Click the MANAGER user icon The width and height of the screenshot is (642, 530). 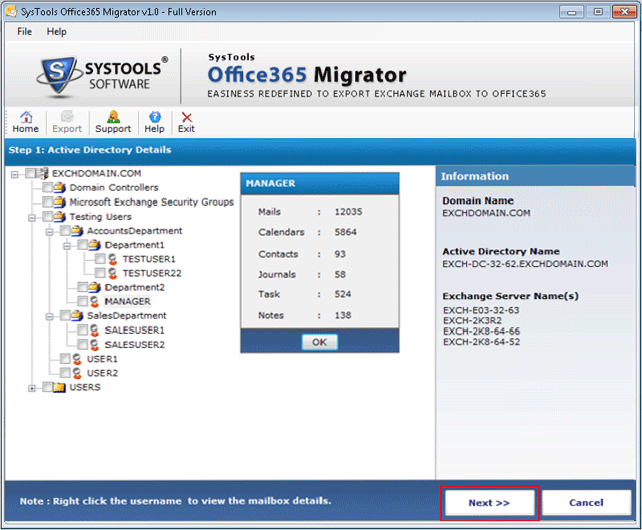point(95,301)
